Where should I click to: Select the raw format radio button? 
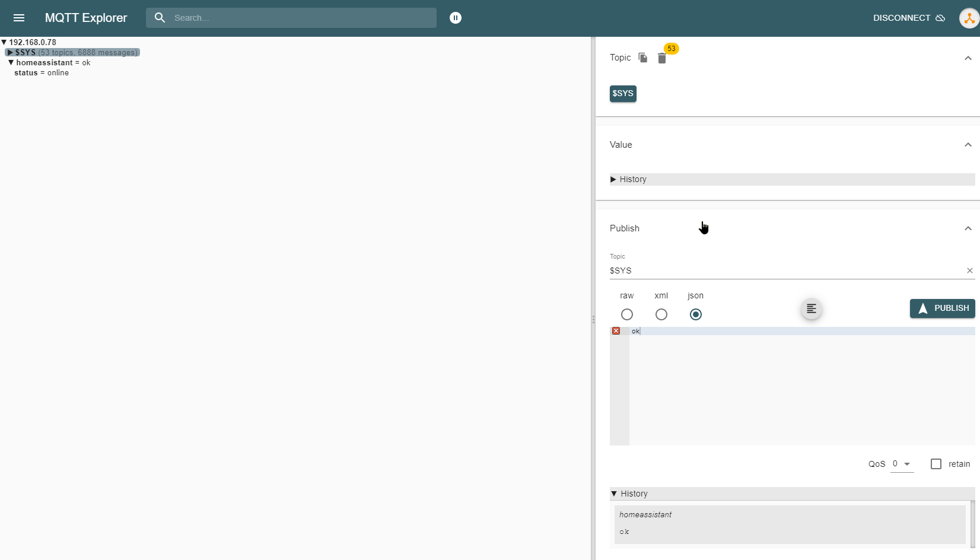[x=627, y=314]
